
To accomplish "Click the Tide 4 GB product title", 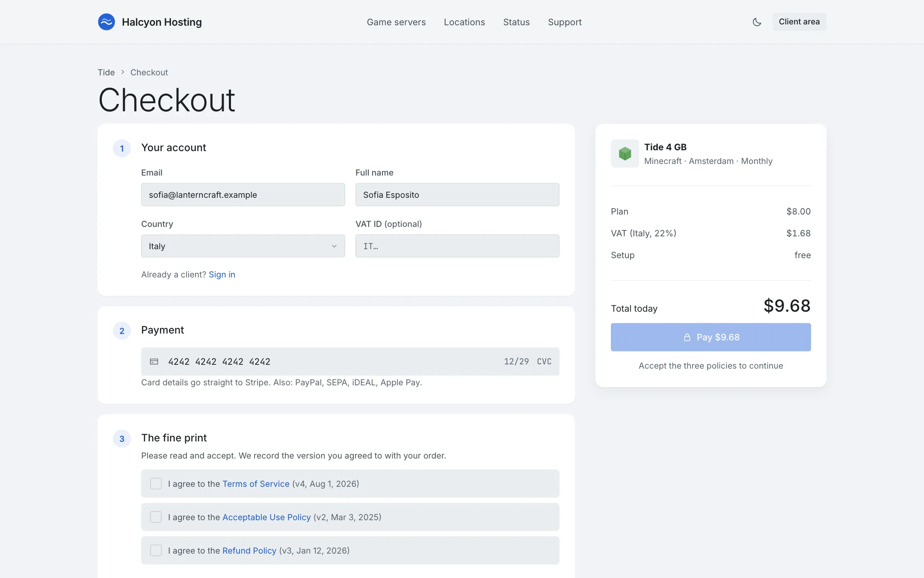I will (665, 147).
